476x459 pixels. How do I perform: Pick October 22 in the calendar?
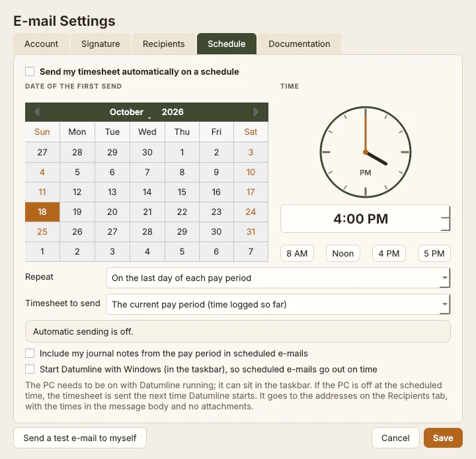[182, 212]
